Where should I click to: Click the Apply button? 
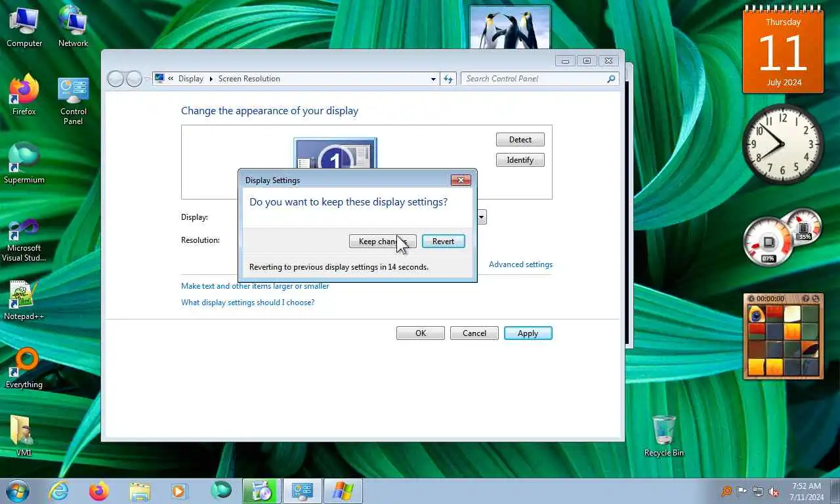528,333
